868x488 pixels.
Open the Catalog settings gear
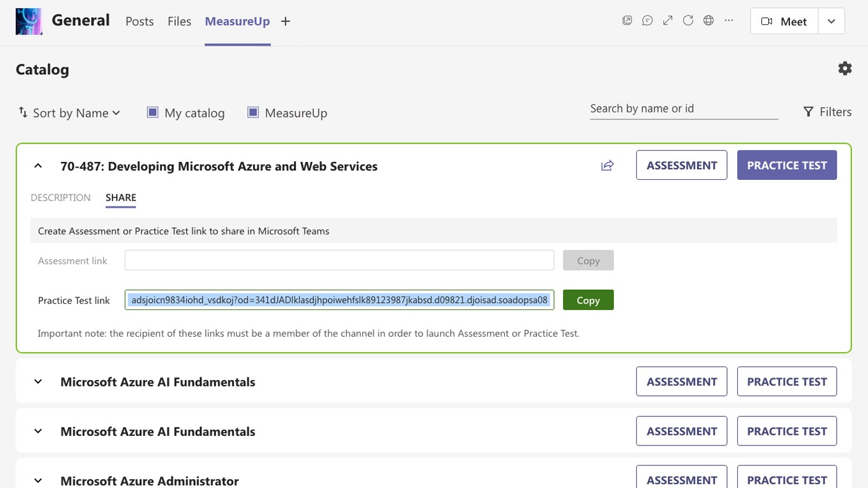pyautogui.click(x=844, y=69)
